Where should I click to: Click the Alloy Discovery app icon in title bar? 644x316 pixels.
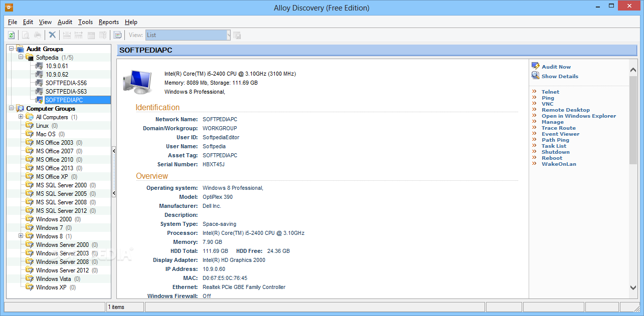pyautogui.click(x=8, y=8)
